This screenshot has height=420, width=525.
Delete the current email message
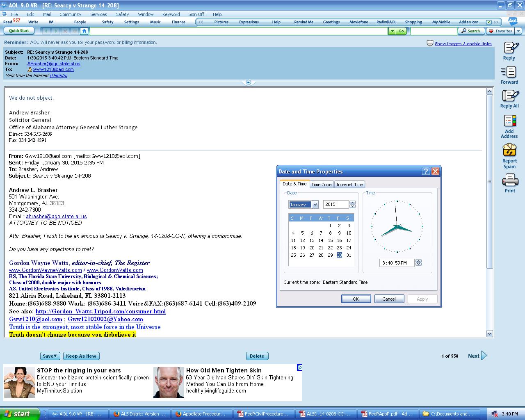(x=257, y=356)
